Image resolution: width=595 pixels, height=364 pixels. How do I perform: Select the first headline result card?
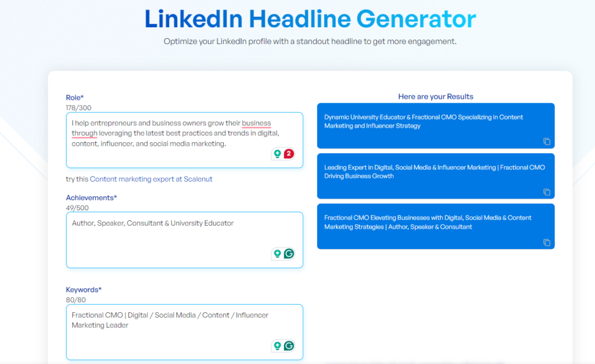(x=436, y=125)
